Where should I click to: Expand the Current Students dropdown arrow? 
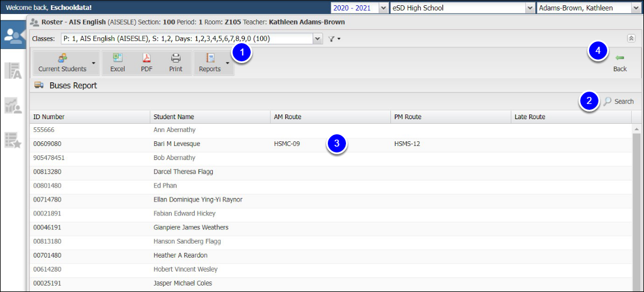click(x=94, y=63)
